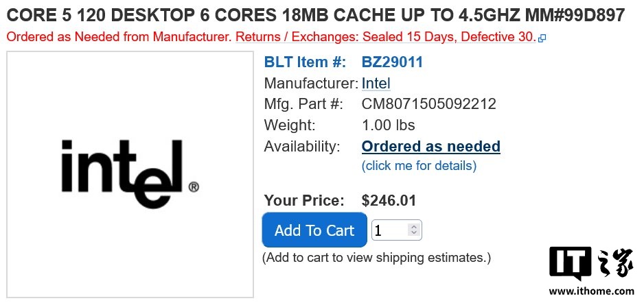The height and width of the screenshot is (303, 644).
Task: Increase quantity with the up arrow
Action: [413, 226]
